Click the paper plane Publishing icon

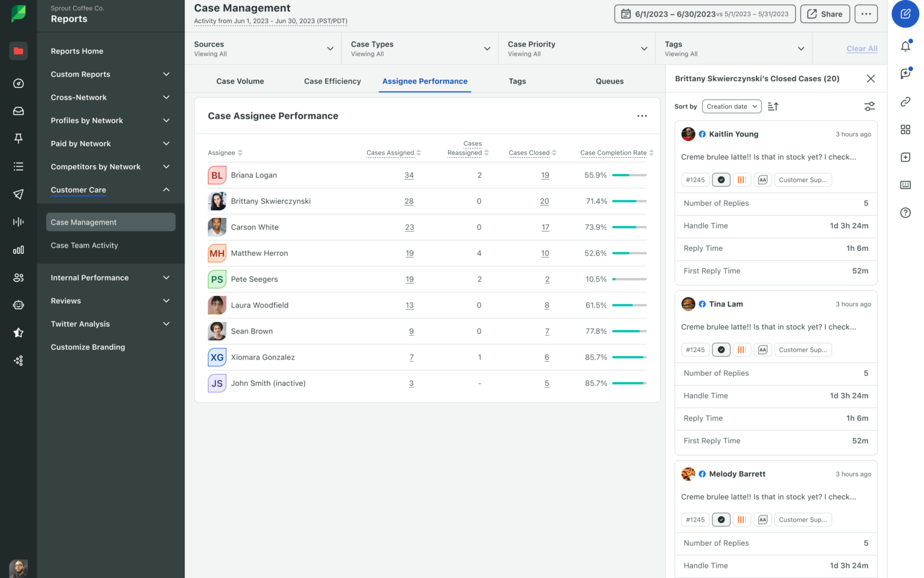pyautogui.click(x=18, y=194)
